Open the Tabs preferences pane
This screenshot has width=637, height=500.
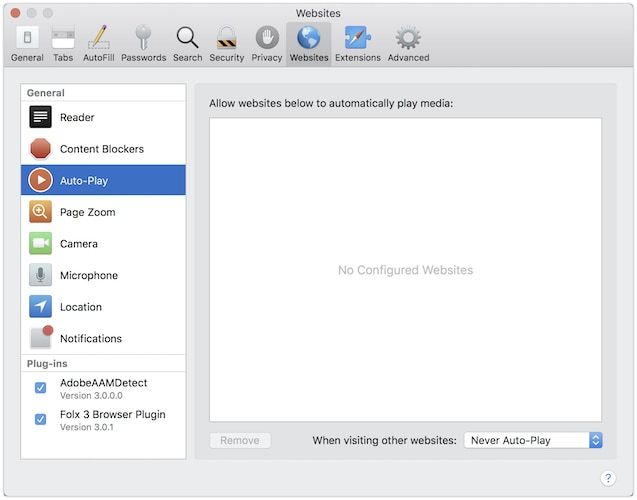(x=63, y=43)
